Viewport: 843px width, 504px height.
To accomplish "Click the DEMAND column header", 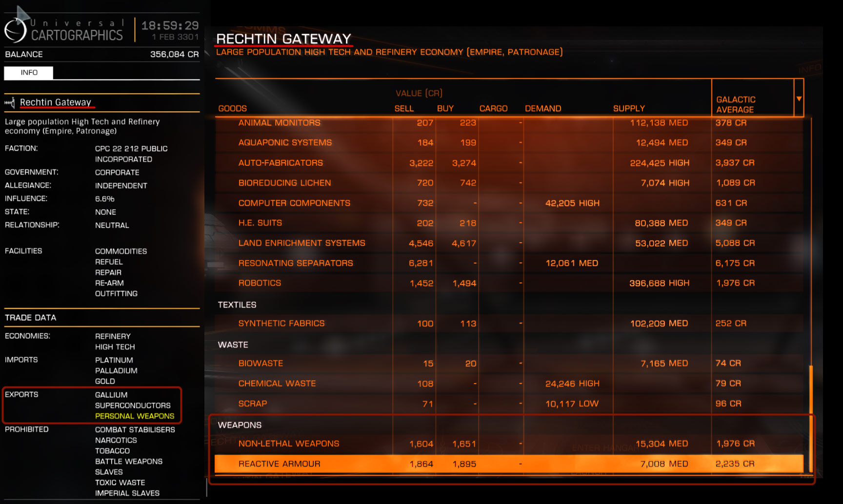I will coord(543,108).
